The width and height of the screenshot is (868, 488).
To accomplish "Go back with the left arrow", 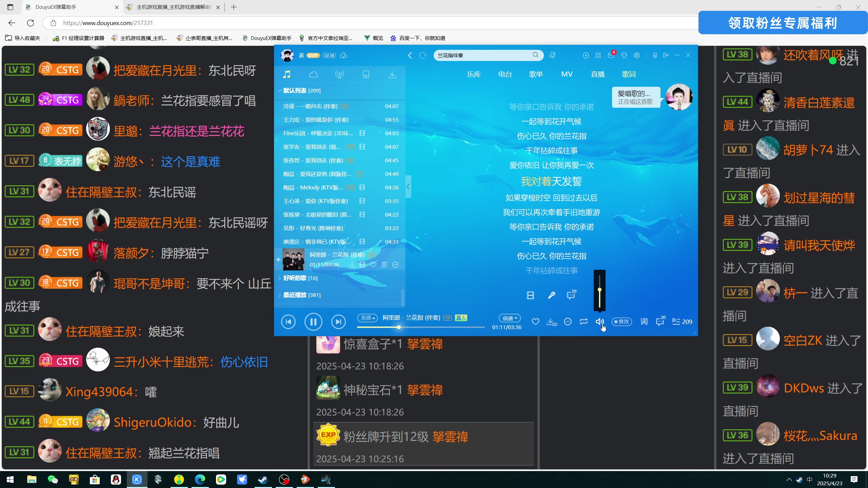I will click(410, 55).
